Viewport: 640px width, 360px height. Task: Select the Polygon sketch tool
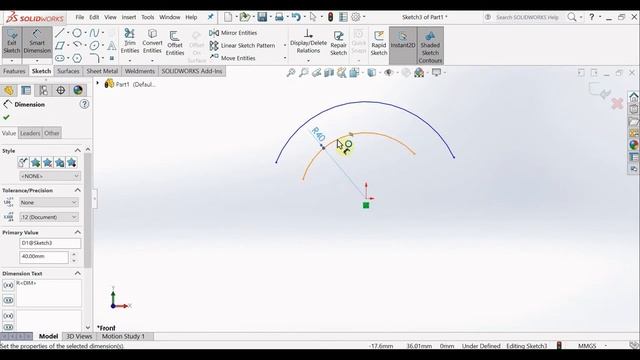click(x=77, y=58)
